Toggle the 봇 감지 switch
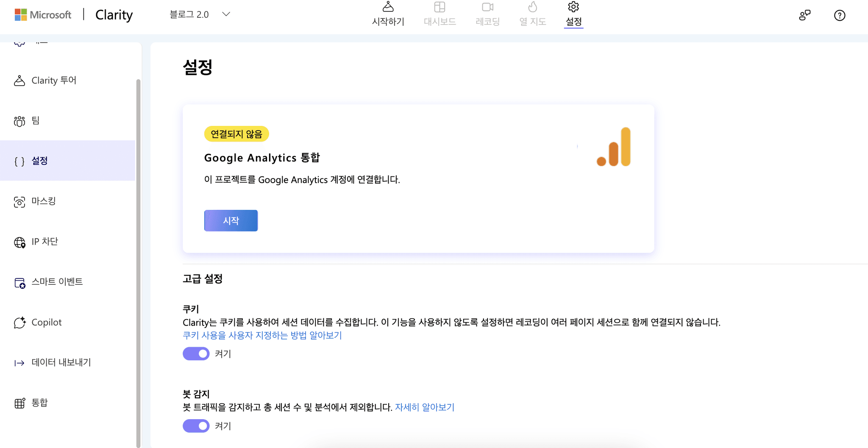This screenshot has height=448, width=868. point(196,426)
